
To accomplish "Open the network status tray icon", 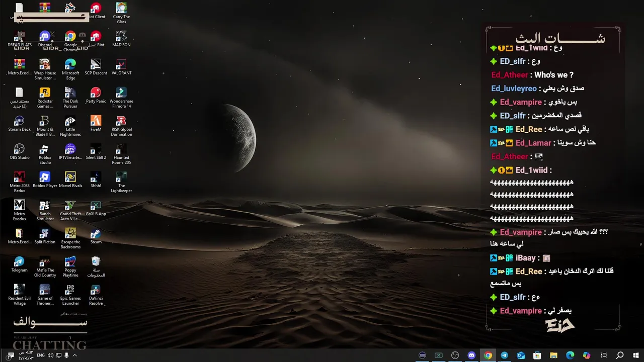I will [x=58, y=355].
